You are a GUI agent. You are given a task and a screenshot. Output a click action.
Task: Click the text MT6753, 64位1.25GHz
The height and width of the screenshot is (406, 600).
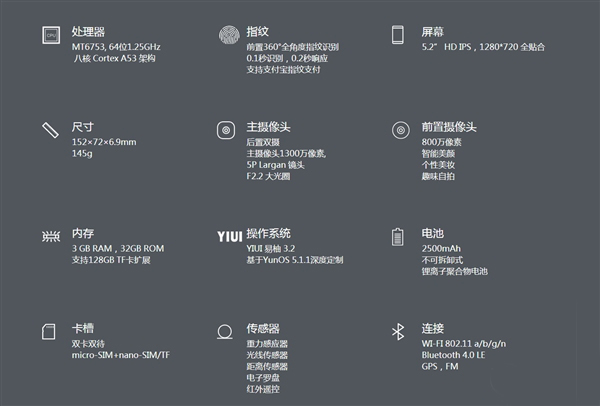pyautogui.click(x=116, y=47)
